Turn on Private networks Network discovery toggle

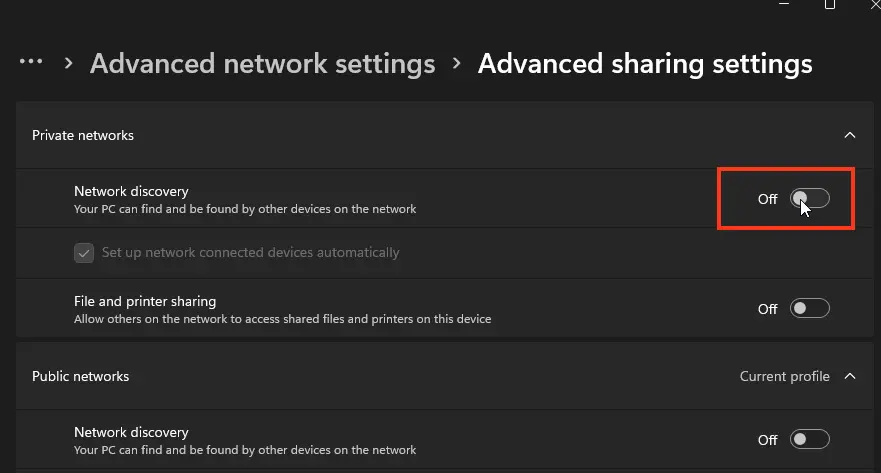click(x=810, y=199)
